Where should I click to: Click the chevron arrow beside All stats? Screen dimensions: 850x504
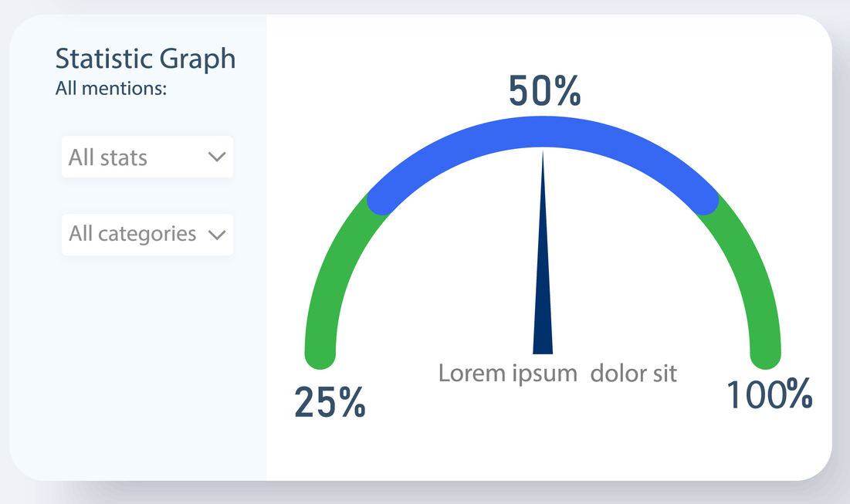[217, 157]
